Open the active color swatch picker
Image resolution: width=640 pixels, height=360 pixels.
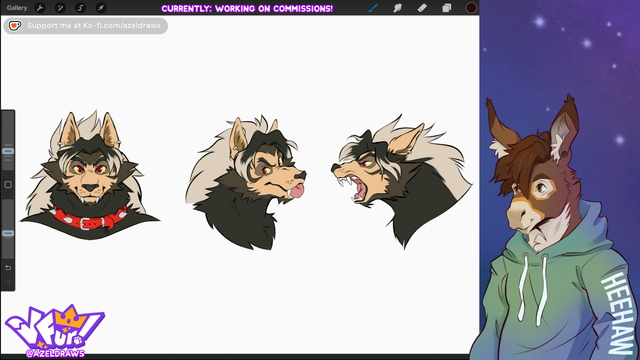coord(471,8)
